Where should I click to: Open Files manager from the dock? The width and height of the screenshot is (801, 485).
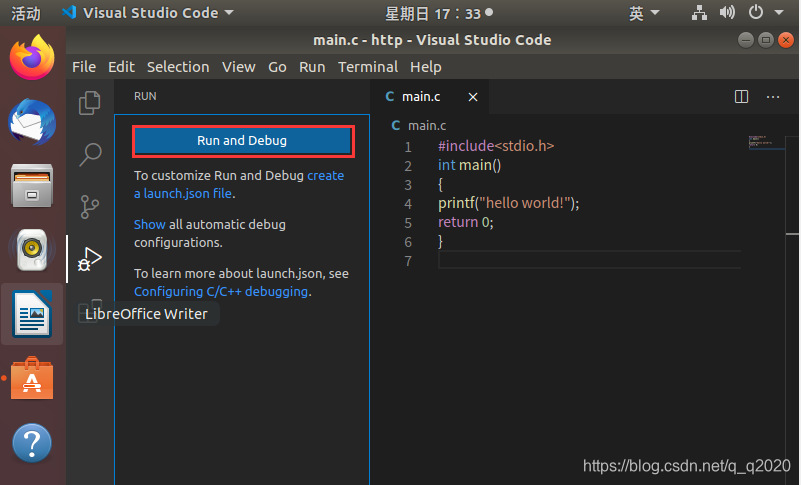click(32, 186)
